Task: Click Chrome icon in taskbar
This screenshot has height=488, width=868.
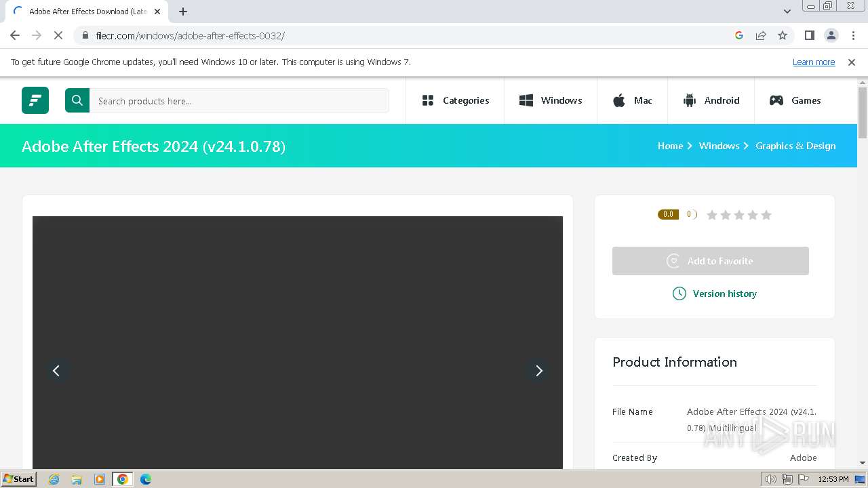Action: 123,479
